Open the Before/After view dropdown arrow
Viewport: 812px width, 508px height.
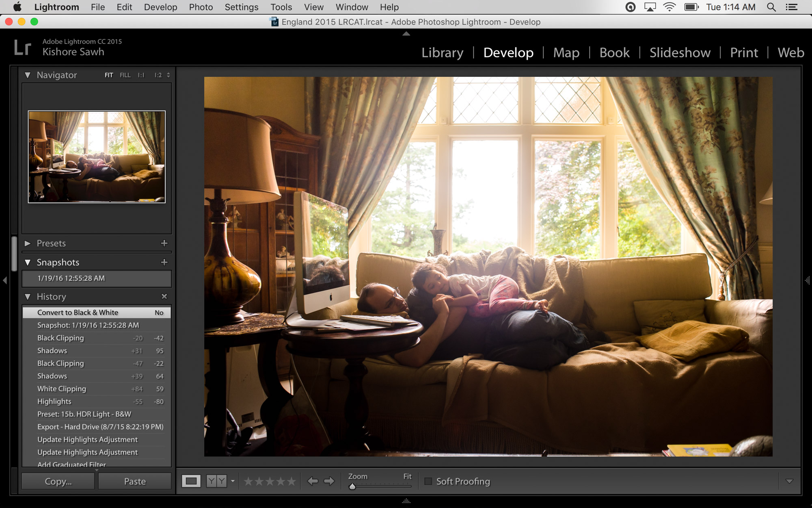[x=232, y=481]
